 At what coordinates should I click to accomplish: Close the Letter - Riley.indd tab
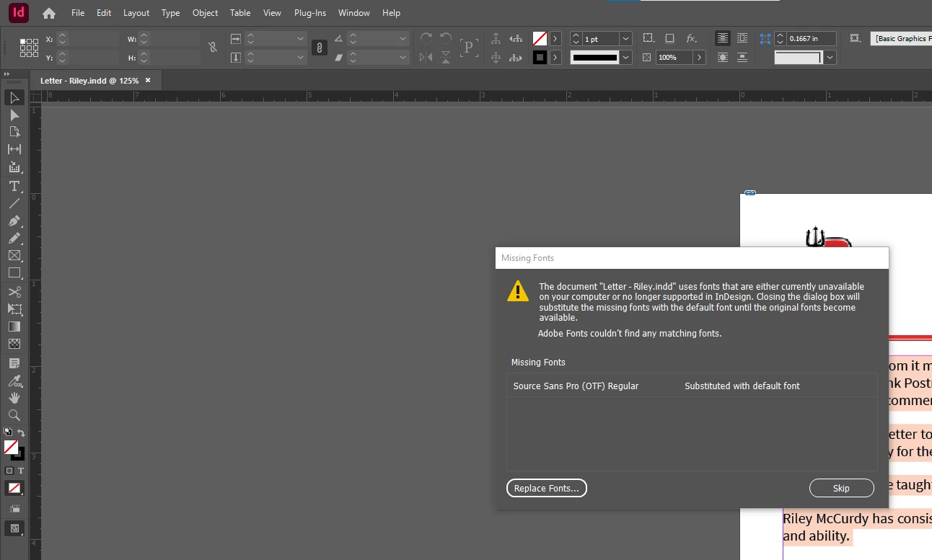pos(148,80)
